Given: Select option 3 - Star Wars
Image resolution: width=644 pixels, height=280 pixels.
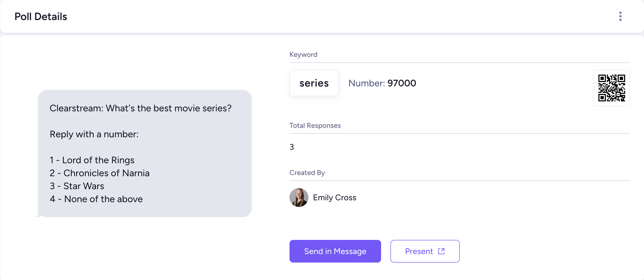Looking at the screenshot, I should (x=77, y=186).
